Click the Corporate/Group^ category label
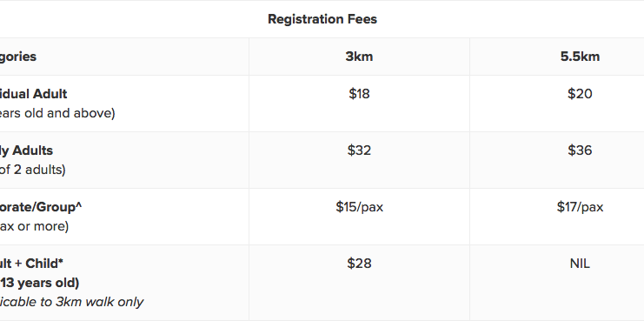Screen dimensions: 644x321 [41, 207]
